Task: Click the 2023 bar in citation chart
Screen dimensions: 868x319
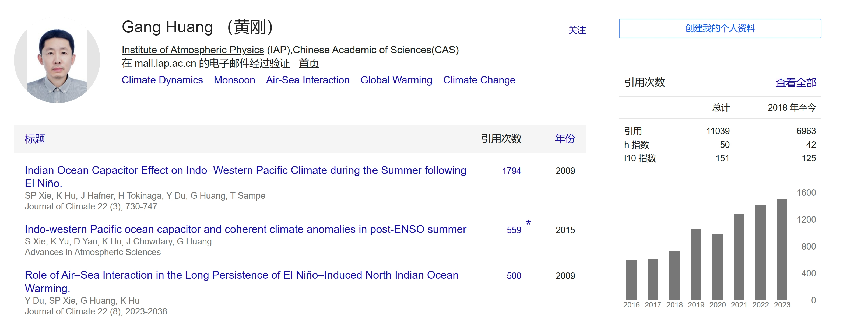Action: (x=782, y=249)
